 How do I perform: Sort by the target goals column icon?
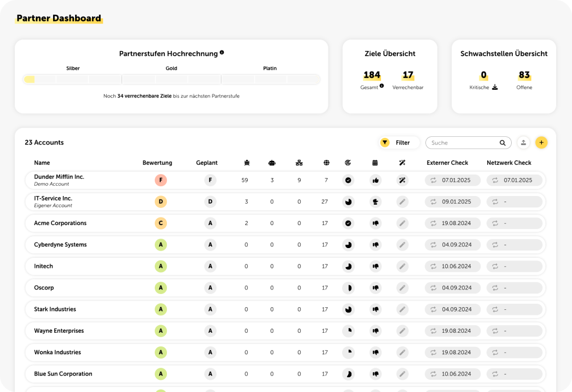coord(348,163)
